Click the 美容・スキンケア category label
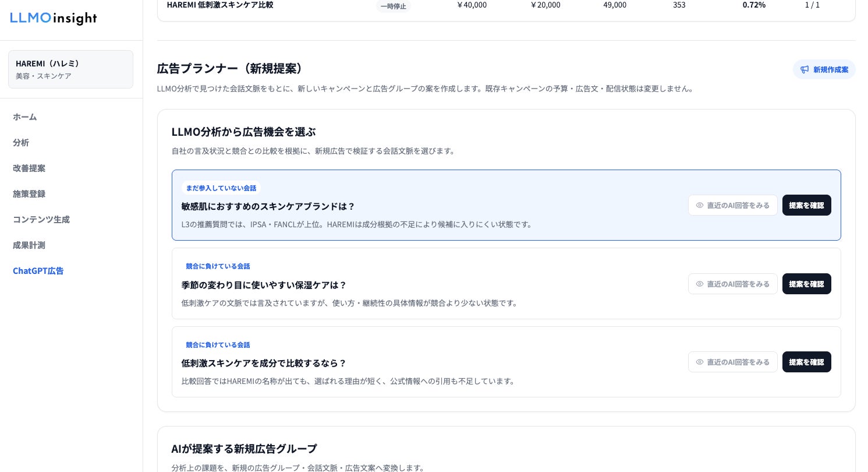Viewport: 868px width, 472px height. point(44,76)
